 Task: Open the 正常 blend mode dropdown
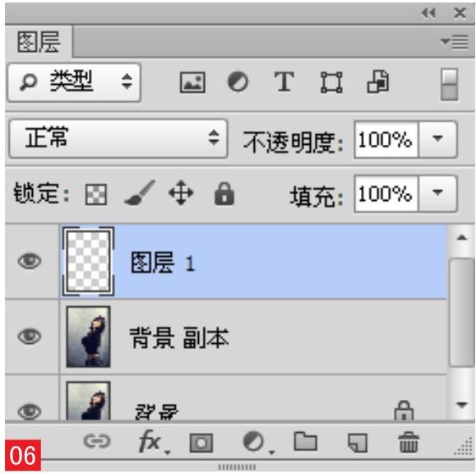tap(118, 138)
